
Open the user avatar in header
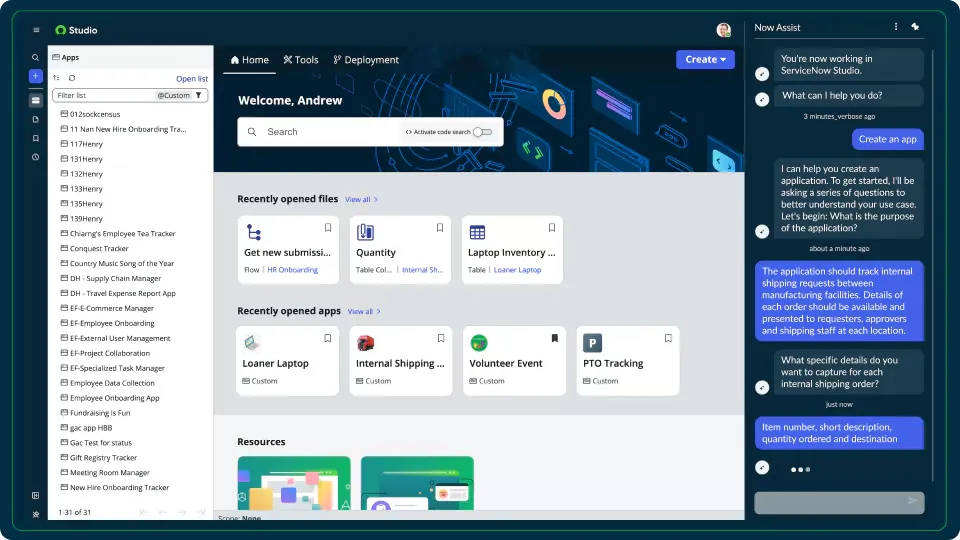(x=724, y=30)
